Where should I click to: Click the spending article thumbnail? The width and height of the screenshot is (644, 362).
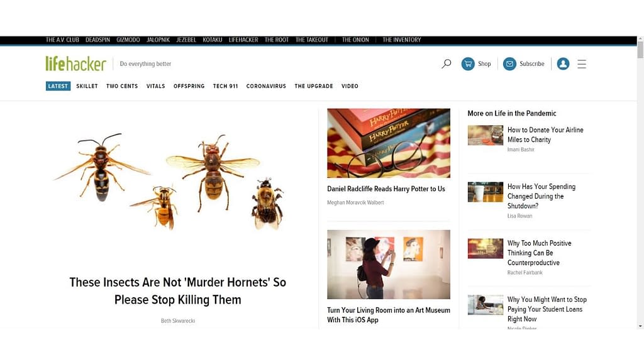(486, 192)
